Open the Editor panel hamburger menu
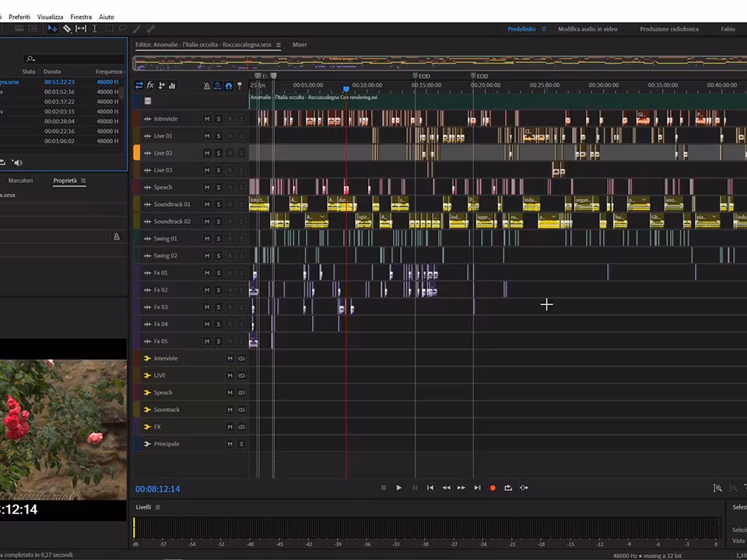Viewport: 747px width, 560px height. click(x=278, y=44)
